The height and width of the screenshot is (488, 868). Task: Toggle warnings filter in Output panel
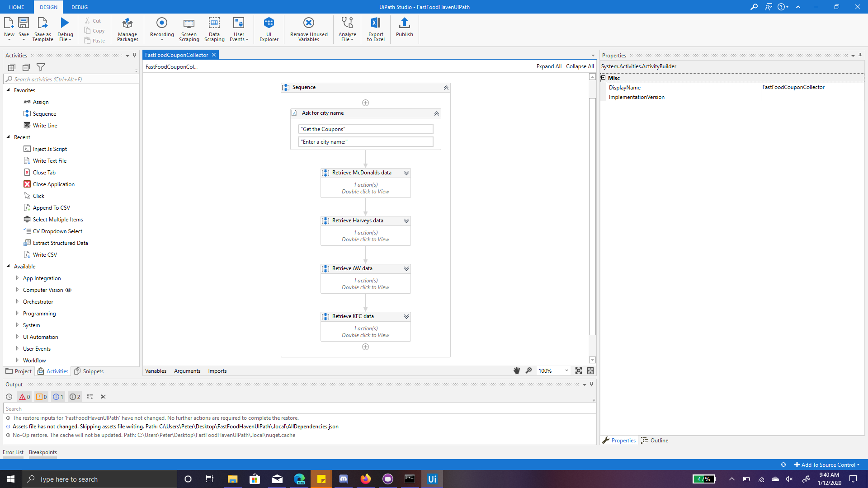[41, 397]
